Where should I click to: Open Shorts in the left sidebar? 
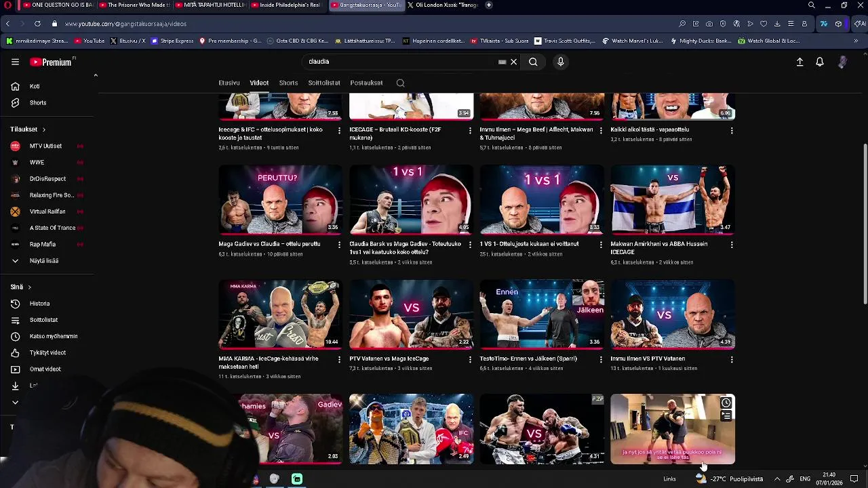tap(38, 103)
